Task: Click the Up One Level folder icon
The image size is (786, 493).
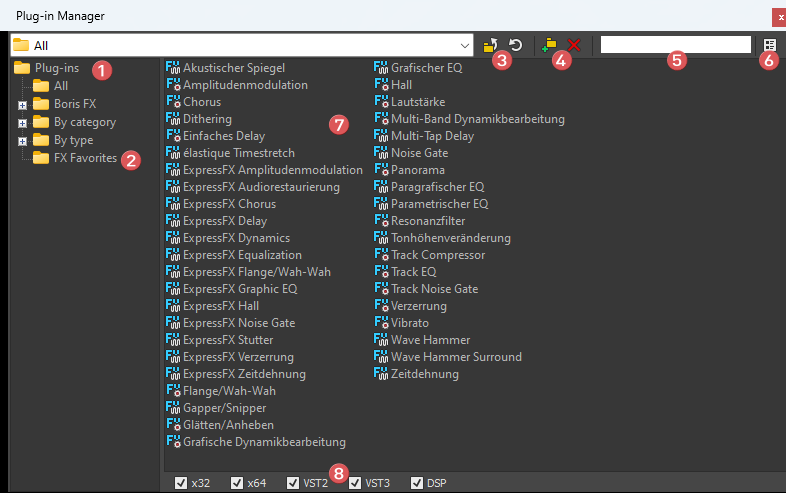Action: [x=490, y=45]
